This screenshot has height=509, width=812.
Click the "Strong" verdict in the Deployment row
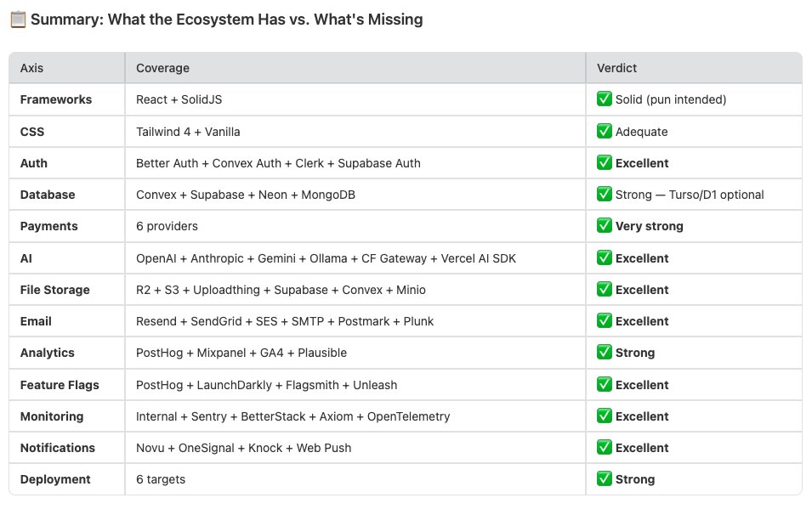pos(635,480)
